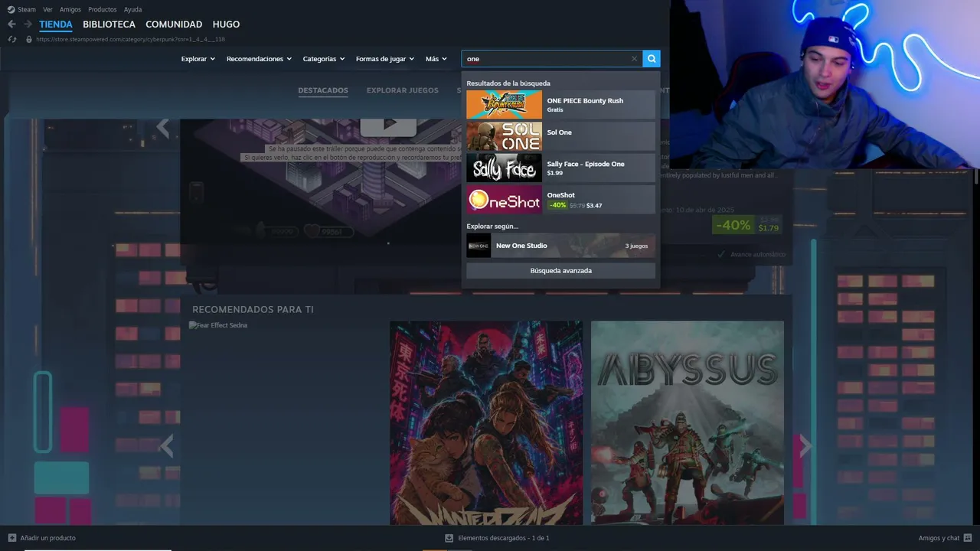Viewport: 980px width, 551px height.
Task: Open the COMUNIDAD tab
Action: coord(174,24)
